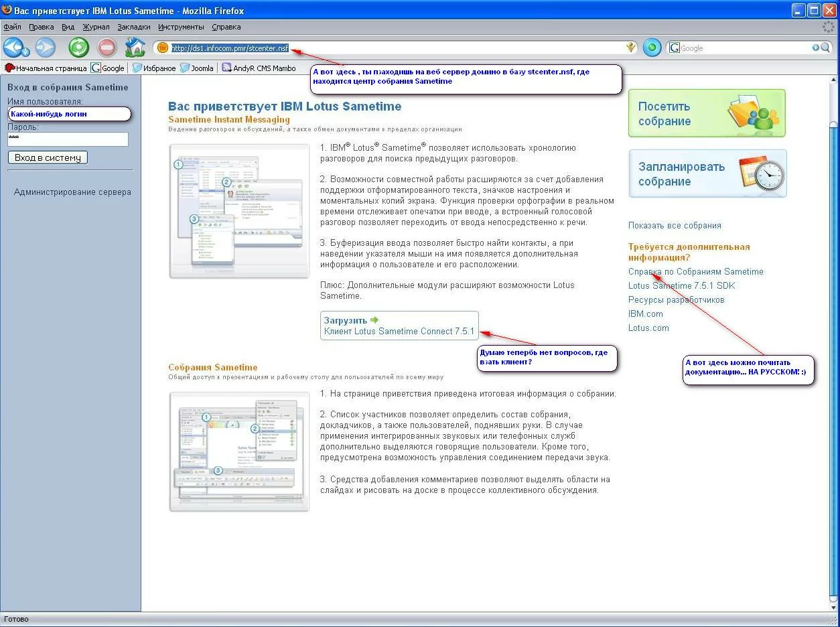Image resolution: width=840 pixels, height=627 pixels.
Task: Click the green Go button beside address bar
Action: [x=652, y=48]
